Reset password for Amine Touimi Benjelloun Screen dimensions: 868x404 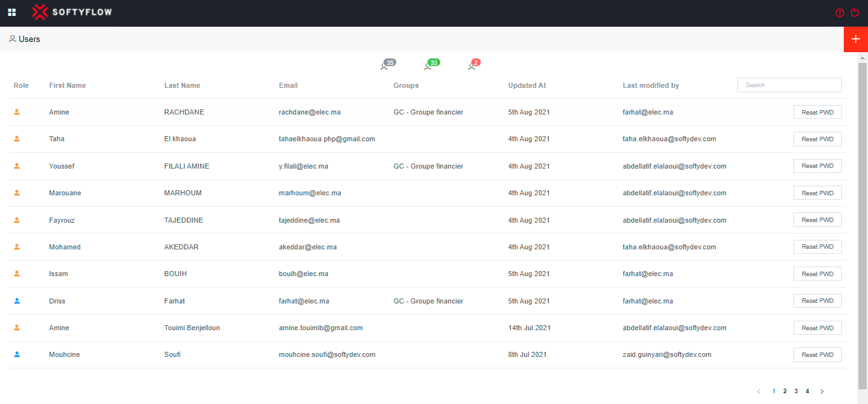pos(818,328)
